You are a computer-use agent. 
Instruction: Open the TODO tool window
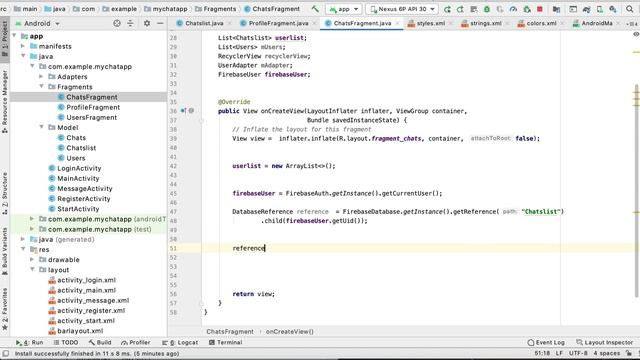[x=66, y=342]
